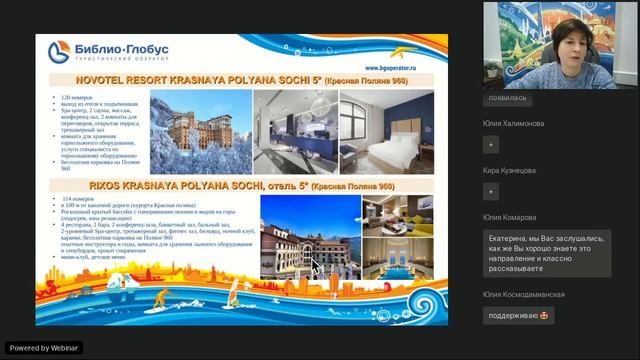Click the Библио-Глобус logo on the slide

tap(108, 52)
